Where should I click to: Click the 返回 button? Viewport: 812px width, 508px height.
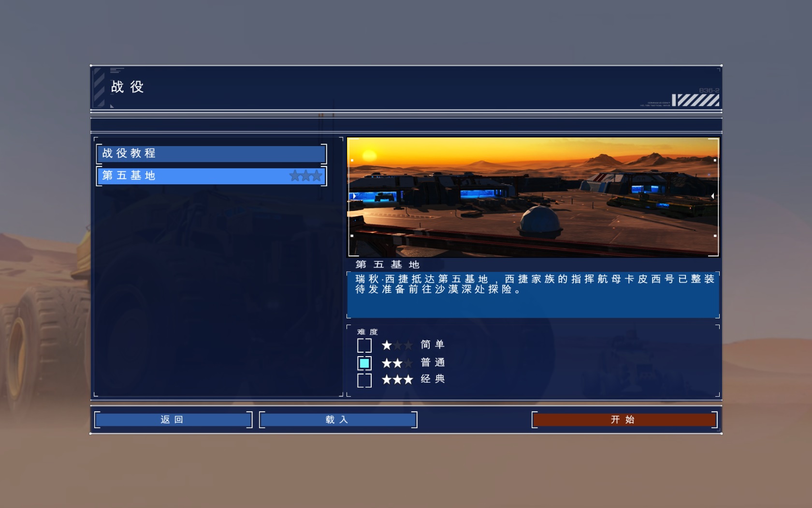tap(173, 419)
